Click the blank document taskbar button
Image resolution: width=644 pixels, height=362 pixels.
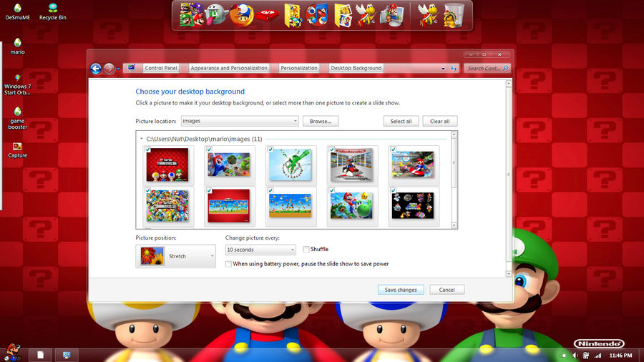click(40, 355)
